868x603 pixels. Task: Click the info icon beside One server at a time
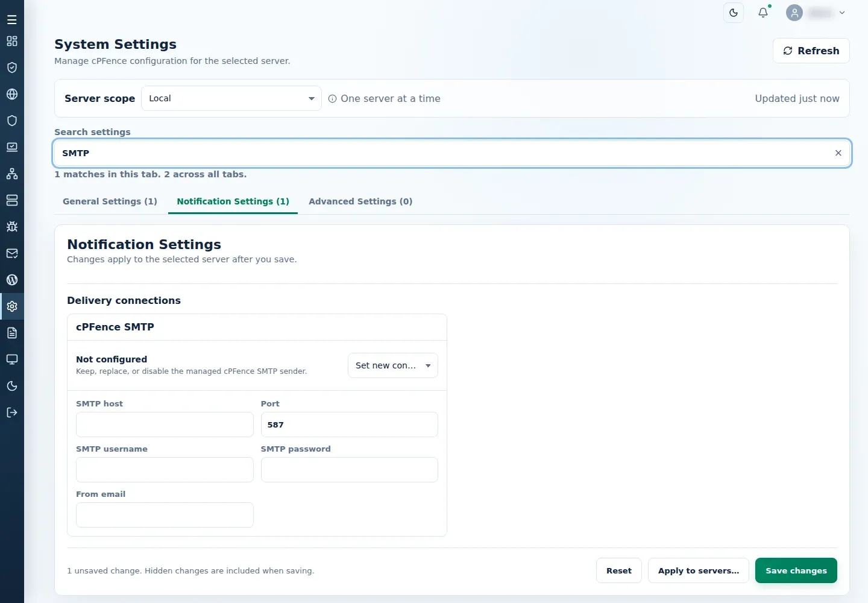[x=332, y=99]
